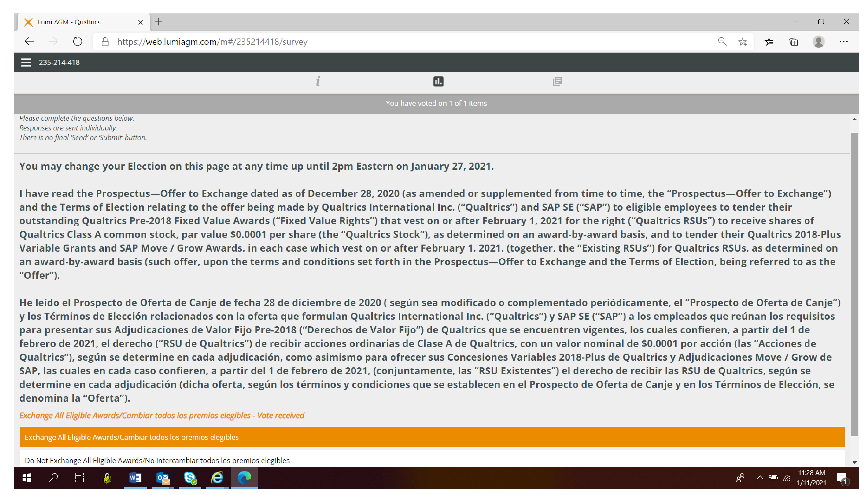868x495 pixels.
Task: Select the voting bar-chart tab icon
Action: [x=438, y=81]
